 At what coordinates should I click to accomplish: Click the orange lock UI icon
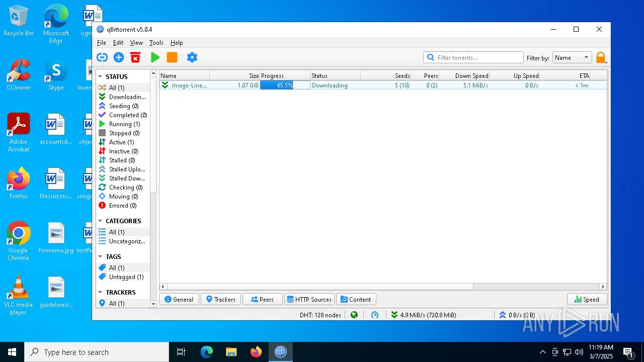click(600, 57)
